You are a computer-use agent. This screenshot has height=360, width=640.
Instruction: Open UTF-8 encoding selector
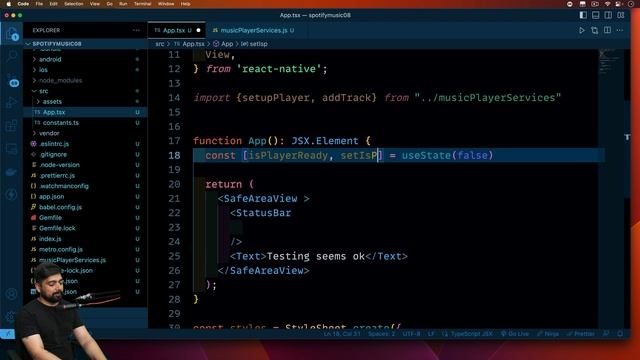[411, 334]
